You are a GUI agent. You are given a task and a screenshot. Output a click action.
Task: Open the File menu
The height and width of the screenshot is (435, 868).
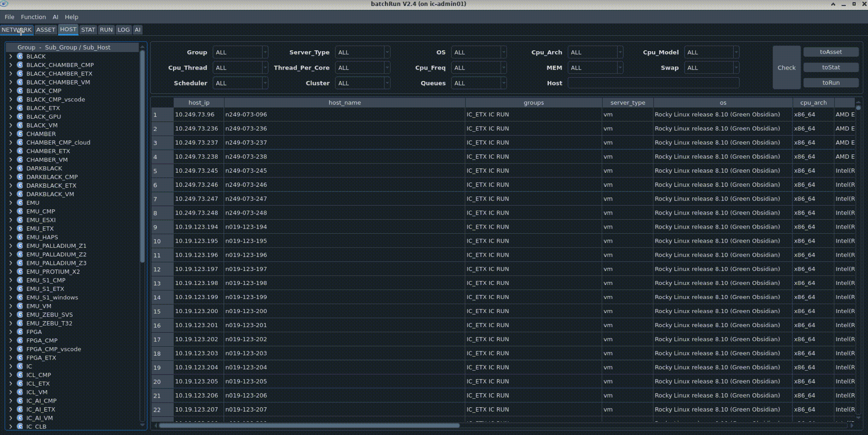(x=9, y=17)
